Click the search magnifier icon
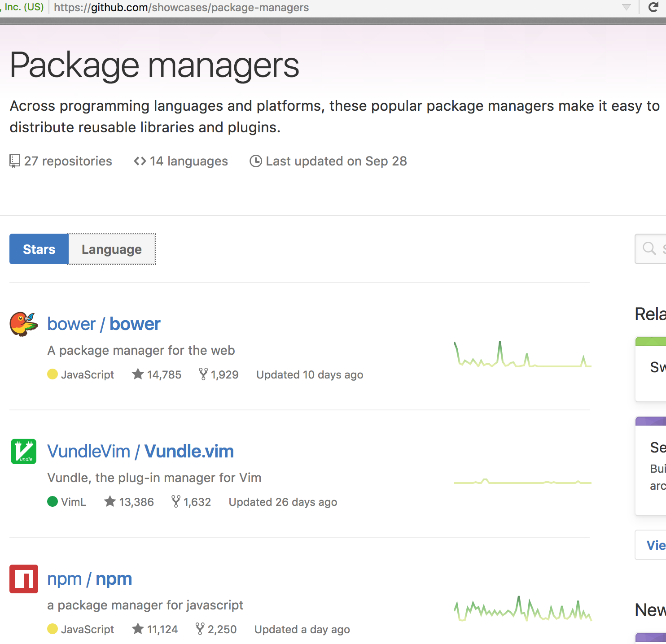Image resolution: width=666 pixels, height=644 pixels. pyautogui.click(x=649, y=248)
